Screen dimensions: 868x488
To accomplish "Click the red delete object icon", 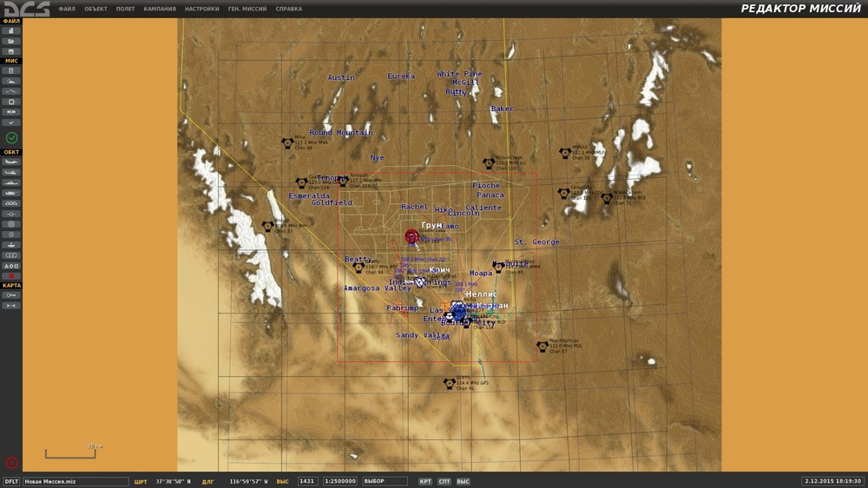I will click(11, 276).
